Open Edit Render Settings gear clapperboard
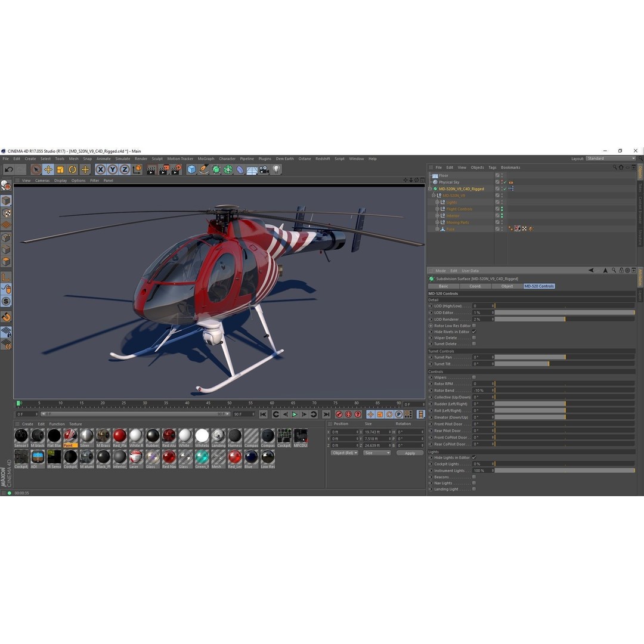The image size is (644, 644). point(176,169)
